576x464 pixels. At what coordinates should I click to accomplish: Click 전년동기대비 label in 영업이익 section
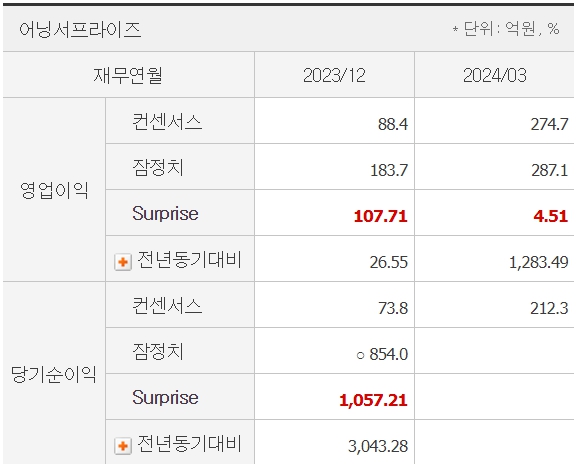click(190, 259)
